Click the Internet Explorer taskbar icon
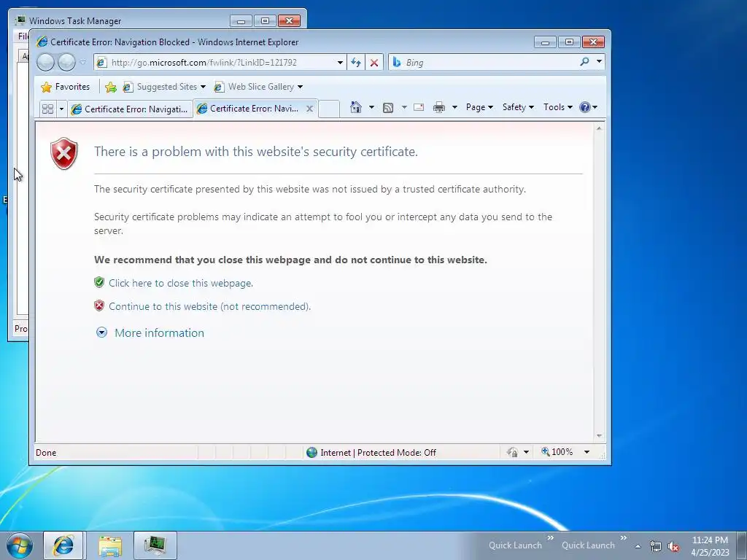The image size is (747, 560). (63, 545)
